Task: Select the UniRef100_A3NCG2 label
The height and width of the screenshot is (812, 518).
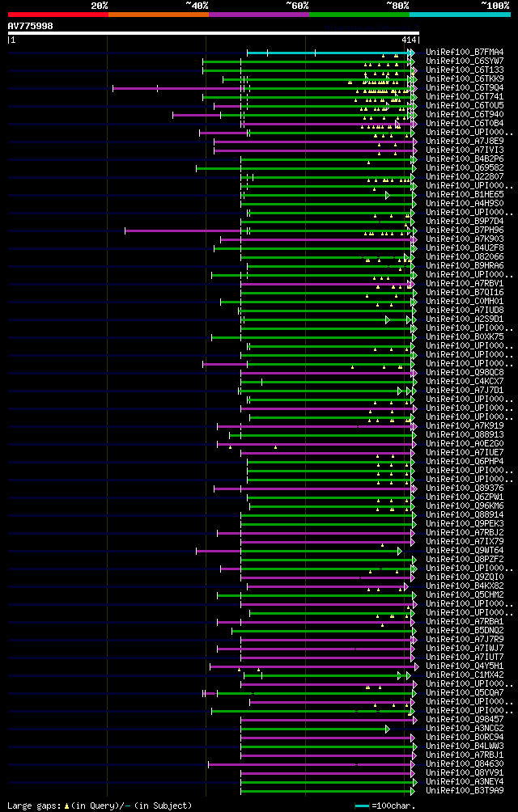Action: (x=464, y=728)
